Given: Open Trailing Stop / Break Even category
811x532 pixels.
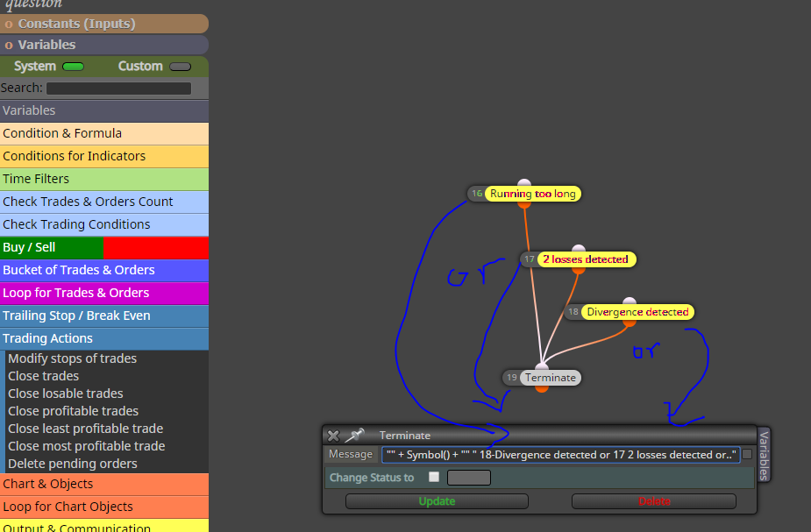Looking at the screenshot, I should click(104, 316).
